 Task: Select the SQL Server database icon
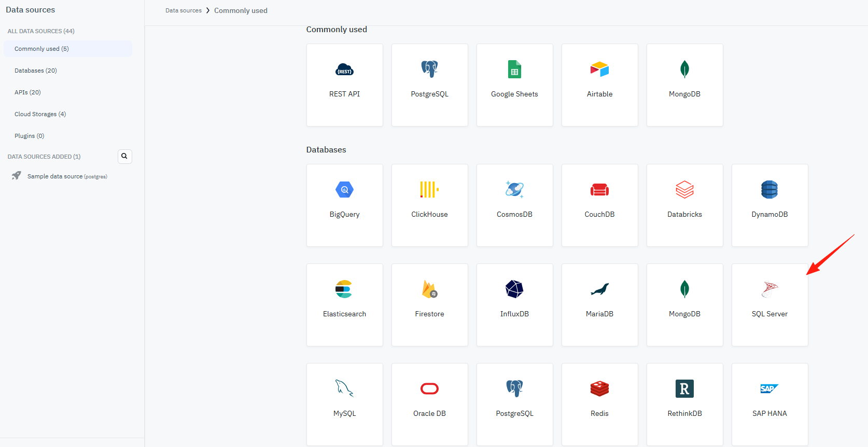(x=769, y=289)
